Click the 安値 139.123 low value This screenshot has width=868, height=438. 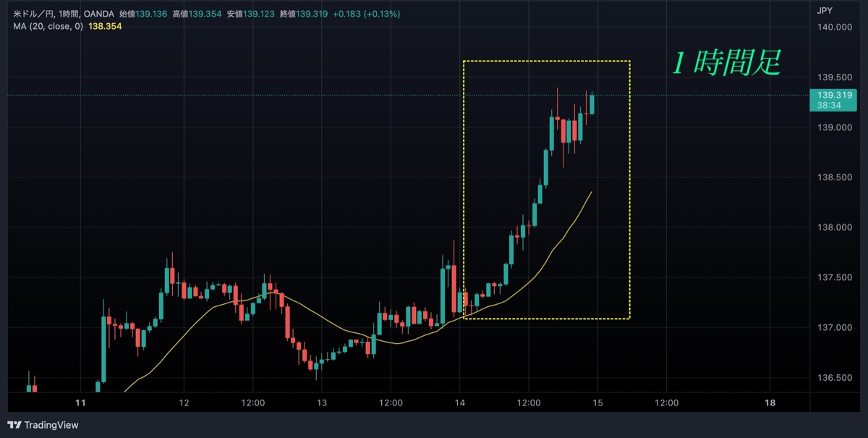[250, 14]
